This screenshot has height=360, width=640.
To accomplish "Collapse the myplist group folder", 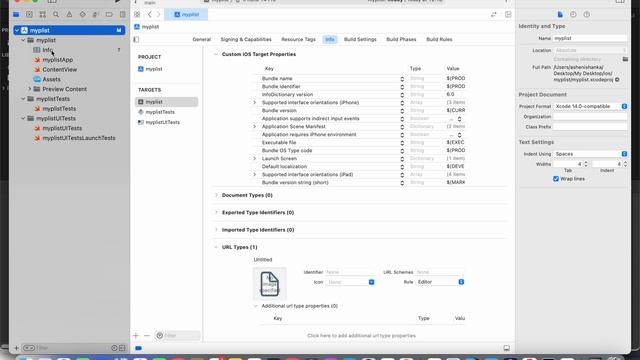I will click(x=23, y=40).
